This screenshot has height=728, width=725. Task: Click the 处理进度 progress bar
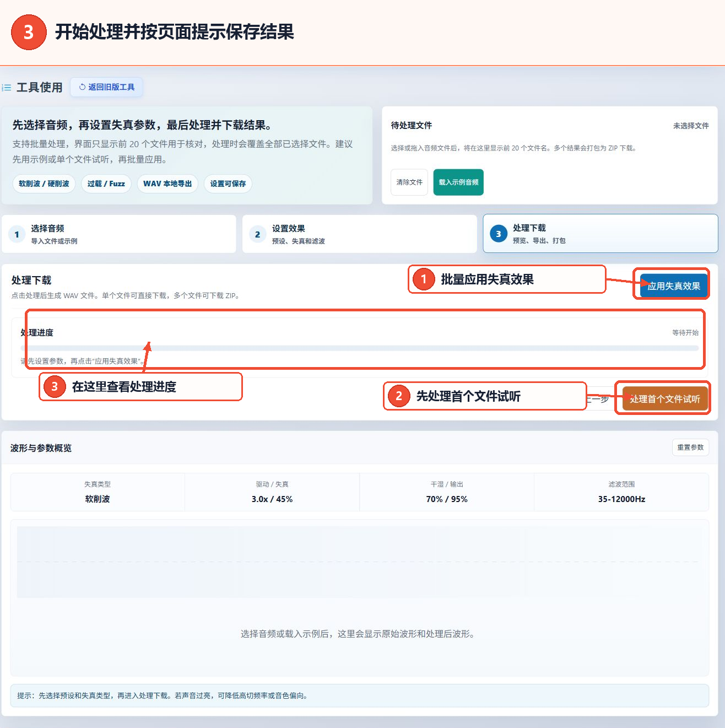(360, 348)
